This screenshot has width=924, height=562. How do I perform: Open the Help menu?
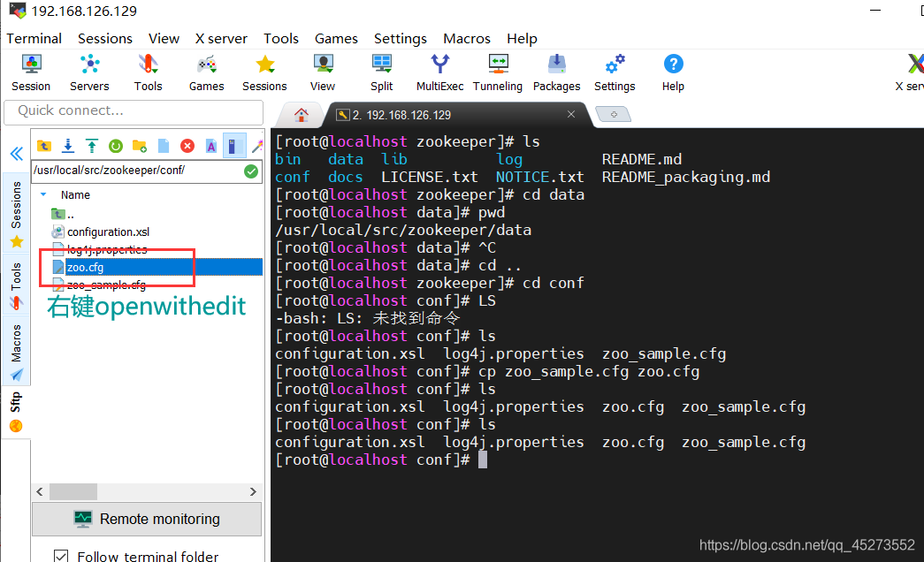(x=522, y=38)
